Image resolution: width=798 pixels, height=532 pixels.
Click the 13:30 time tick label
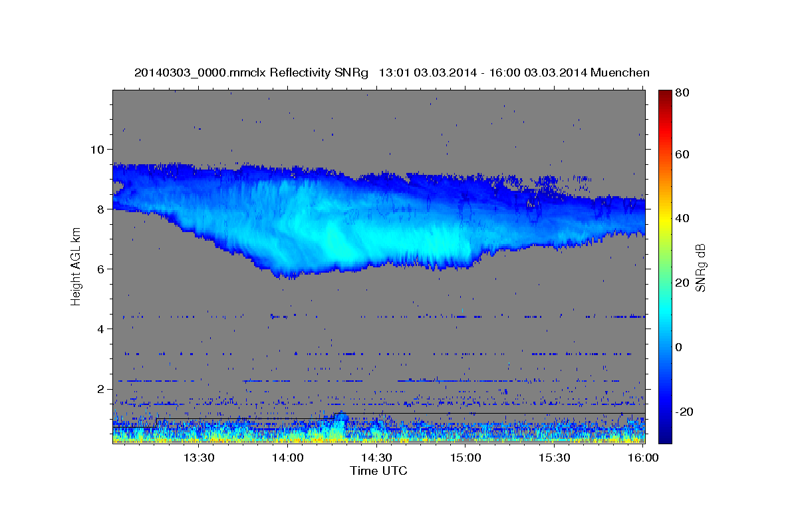click(198, 458)
